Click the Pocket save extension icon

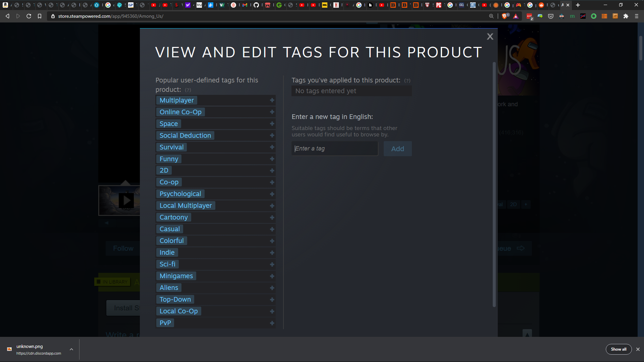(551, 16)
